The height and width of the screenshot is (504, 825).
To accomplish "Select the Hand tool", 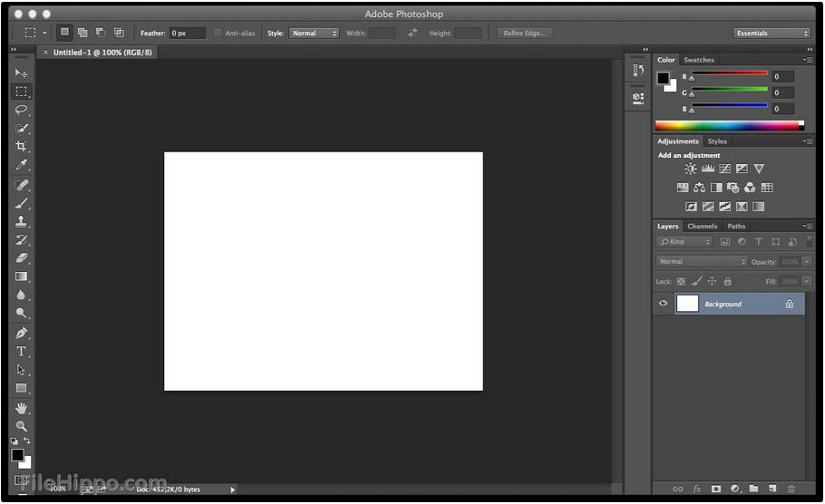I will click(21, 408).
